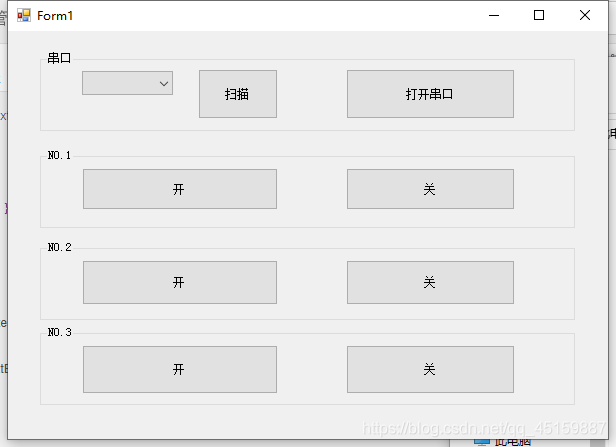This screenshot has height=447, width=616.
Task: Click the 关 button in NO.2 group
Action: click(x=430, y=282)
